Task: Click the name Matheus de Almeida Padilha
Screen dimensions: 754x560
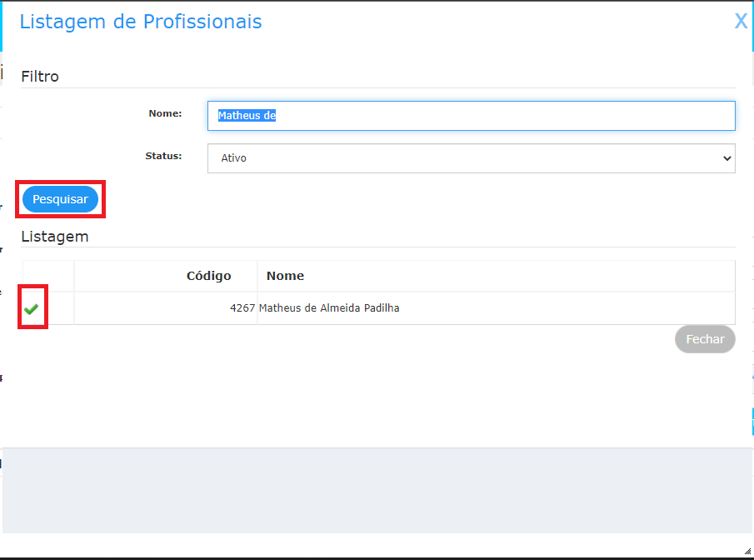Action: coord(329,307)
